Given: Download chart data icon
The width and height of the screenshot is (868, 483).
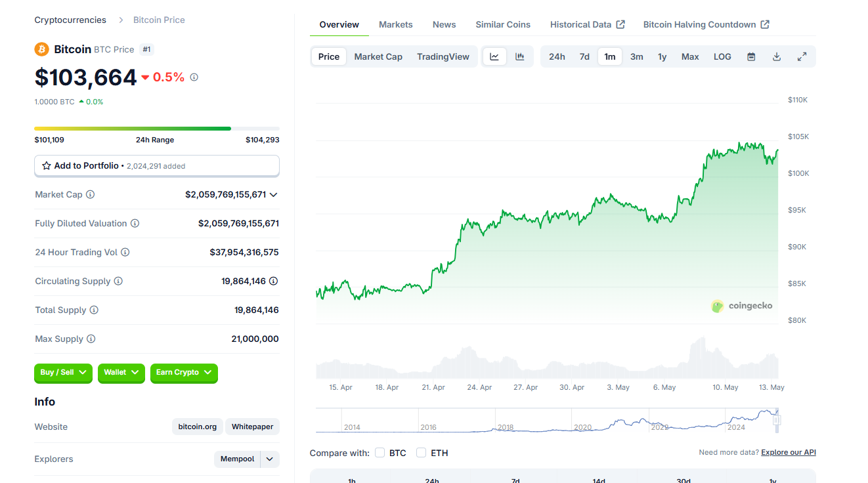Looking at the screenshot, I should point(777,57).
